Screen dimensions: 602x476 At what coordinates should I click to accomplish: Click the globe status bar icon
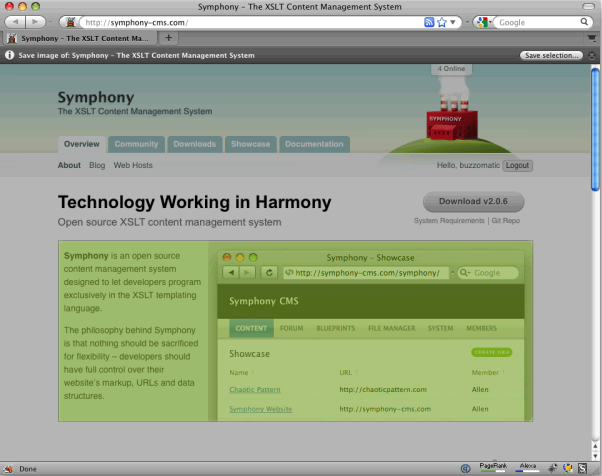pyautogui.click(x=567, y=468)
